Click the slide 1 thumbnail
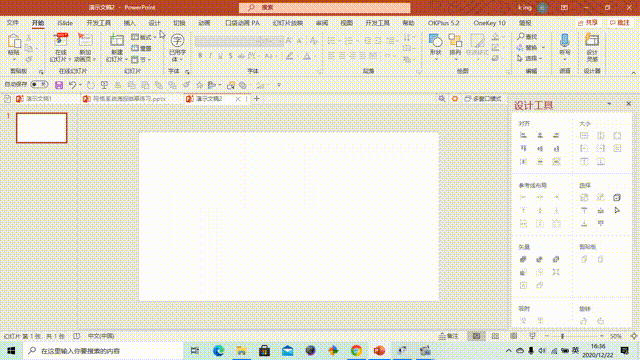 pos(42,128)
